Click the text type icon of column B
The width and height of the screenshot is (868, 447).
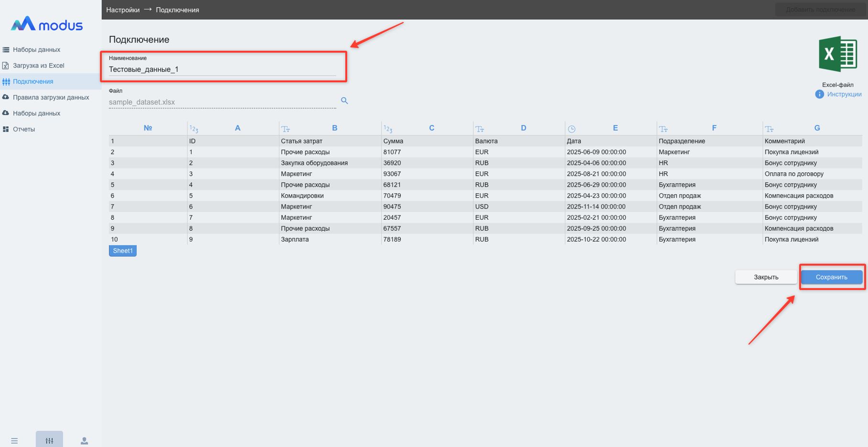[x=286, y=129]
